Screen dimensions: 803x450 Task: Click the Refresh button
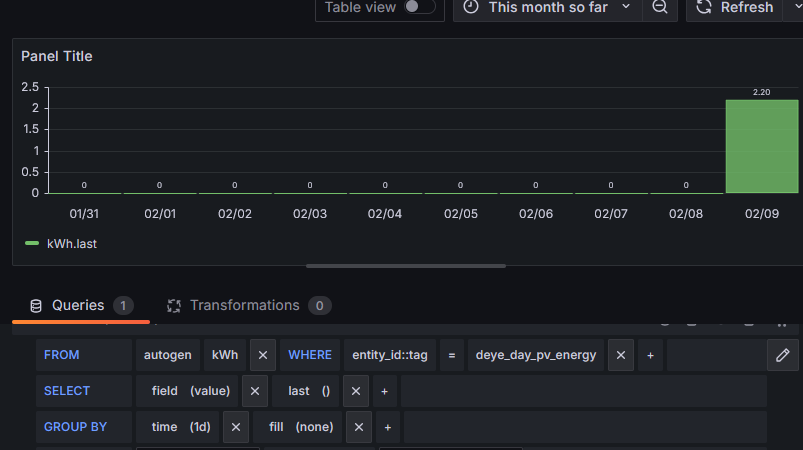click(x=736, y=7)
